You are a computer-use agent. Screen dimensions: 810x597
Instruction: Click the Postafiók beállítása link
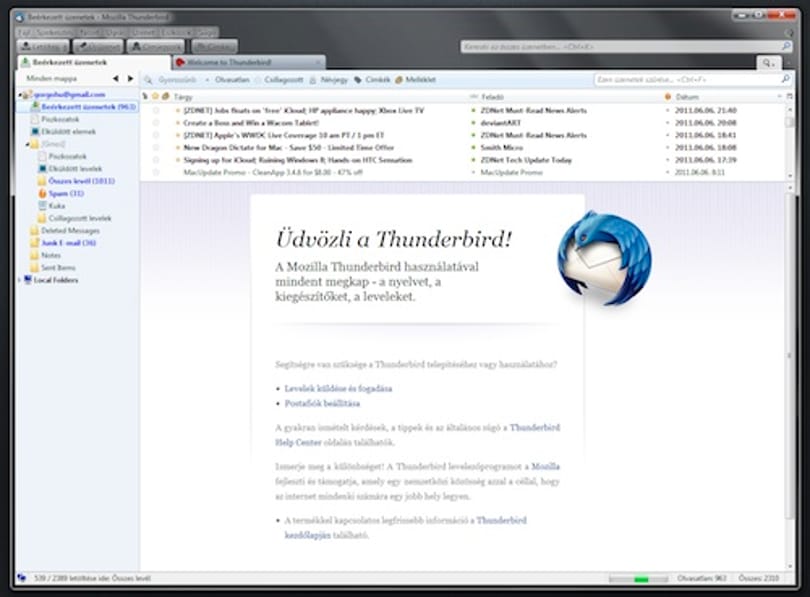[322, 403]
